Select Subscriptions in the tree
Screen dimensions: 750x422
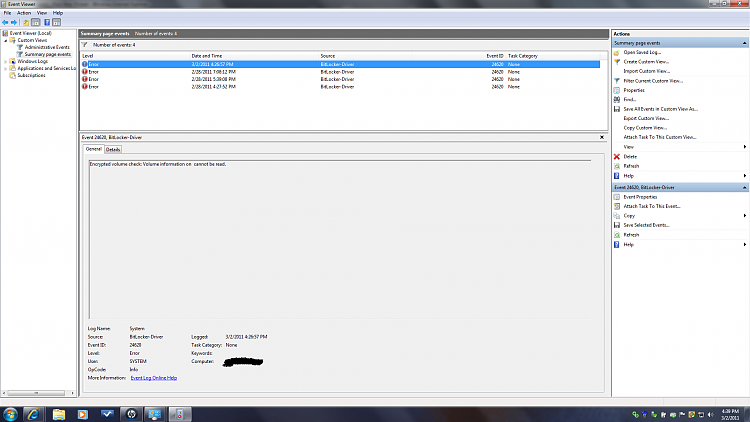click(x=32, y=76)
